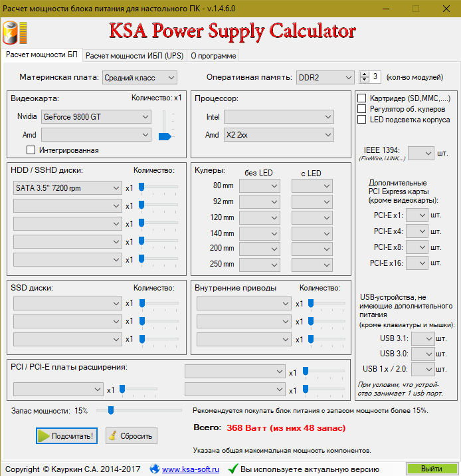461x476 pixels.
Task: Open the О программе tab
Action: [x=213, y=56]
